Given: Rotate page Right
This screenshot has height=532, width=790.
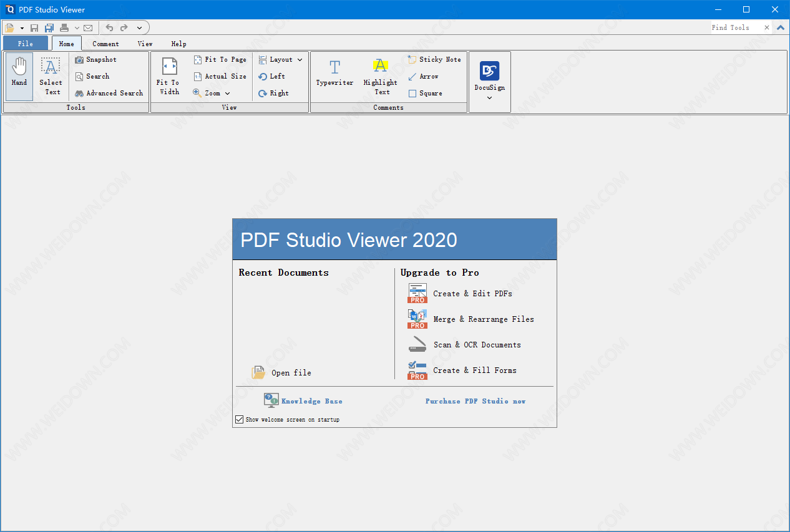Looking at the screenshot, I should coord(274,93).
